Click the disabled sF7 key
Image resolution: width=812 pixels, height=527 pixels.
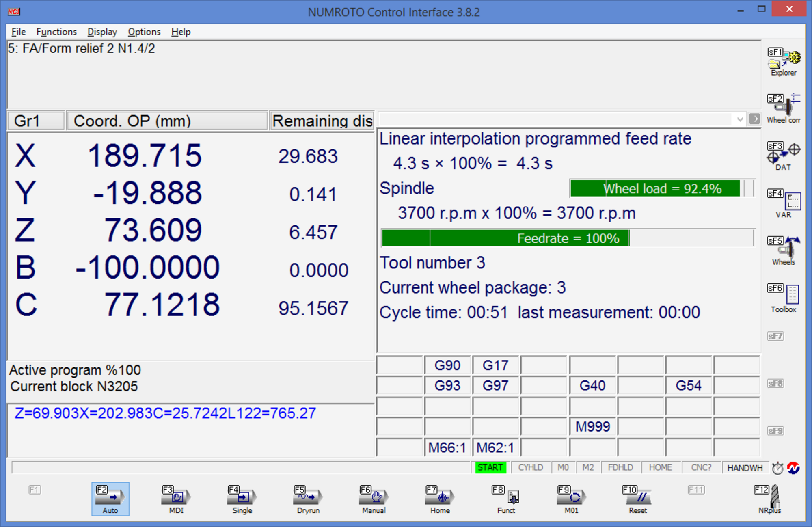775,336
